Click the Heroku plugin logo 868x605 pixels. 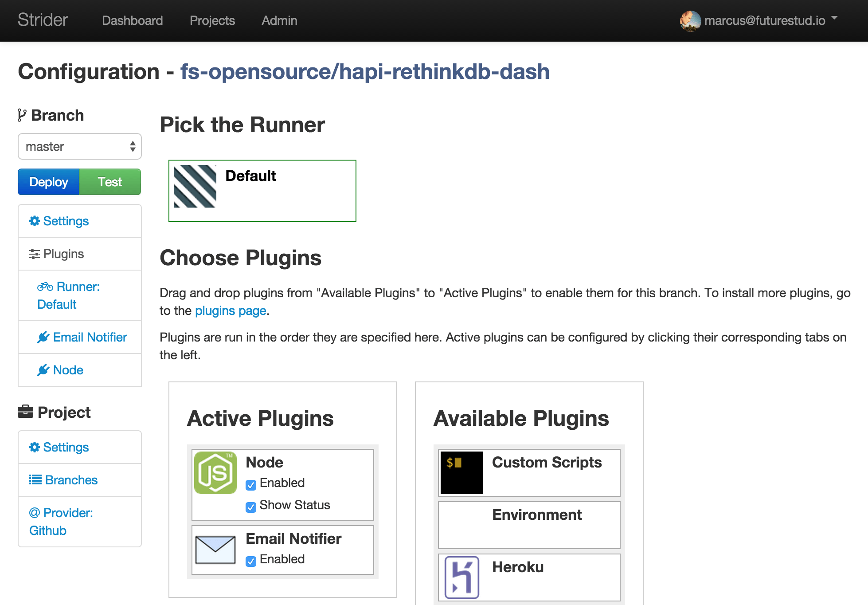[x=462, y=577]
